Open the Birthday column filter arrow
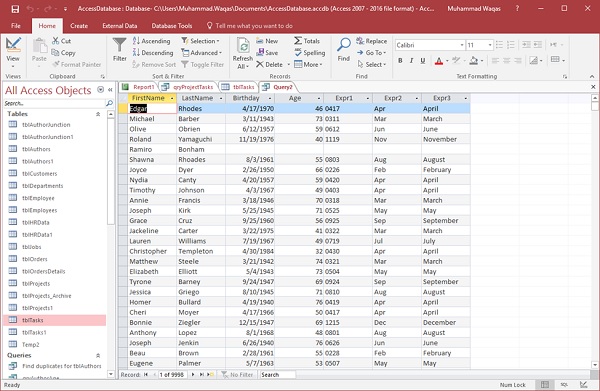 (270, 98)
